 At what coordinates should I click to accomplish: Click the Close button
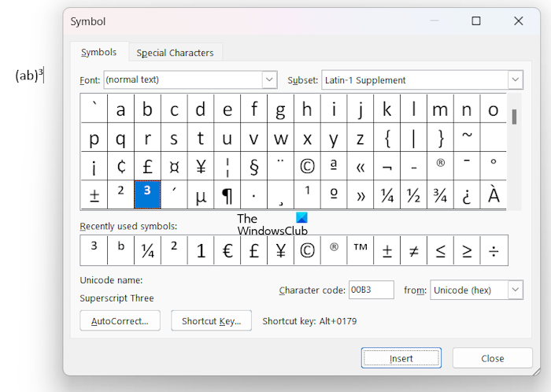492,358
